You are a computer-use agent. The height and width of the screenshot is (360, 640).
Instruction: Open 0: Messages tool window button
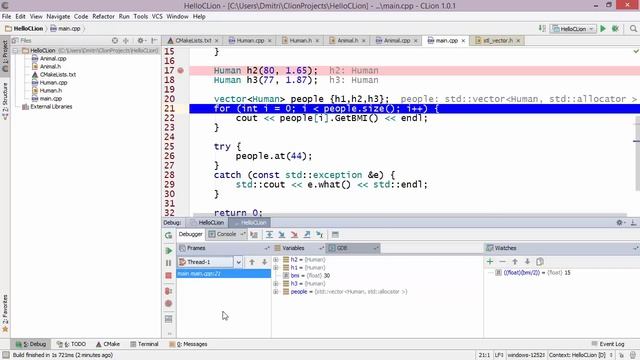[188, 344]
